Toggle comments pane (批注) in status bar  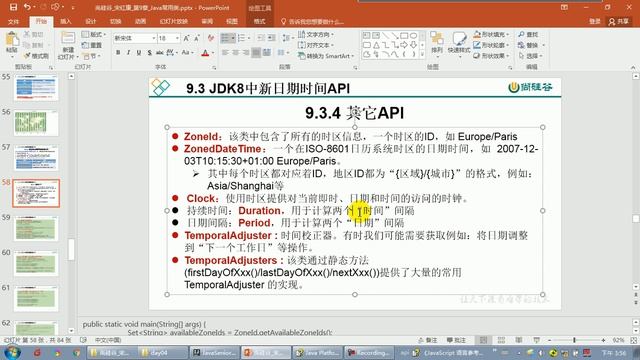[x=456, y=340]
